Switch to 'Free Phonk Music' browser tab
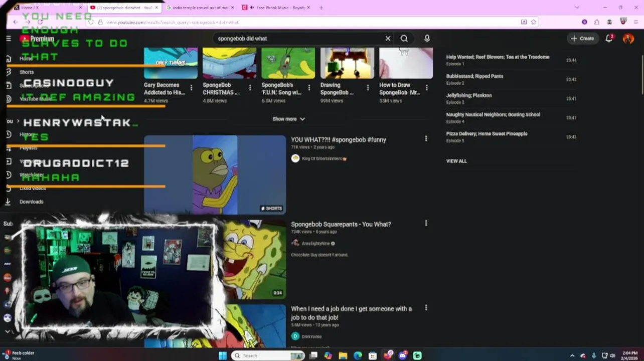The height and width of the screenshot is (361, 644). pyautogui.click(x=275, y=8)
